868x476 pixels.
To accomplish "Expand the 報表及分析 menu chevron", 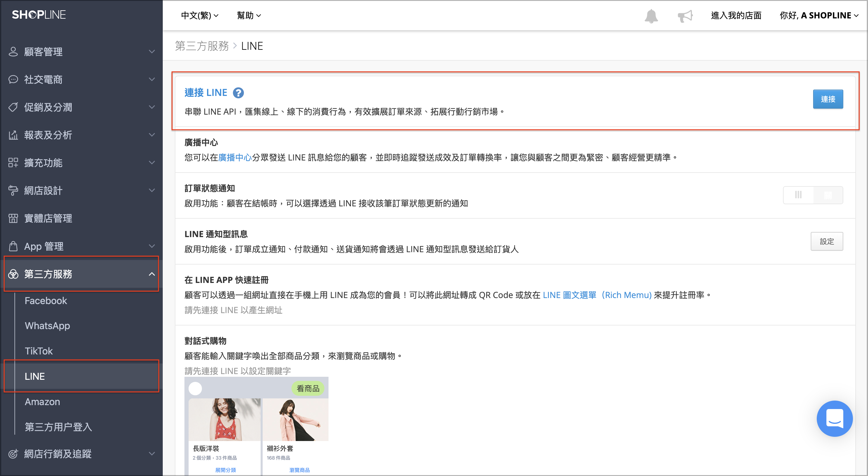I will point(152,135).
